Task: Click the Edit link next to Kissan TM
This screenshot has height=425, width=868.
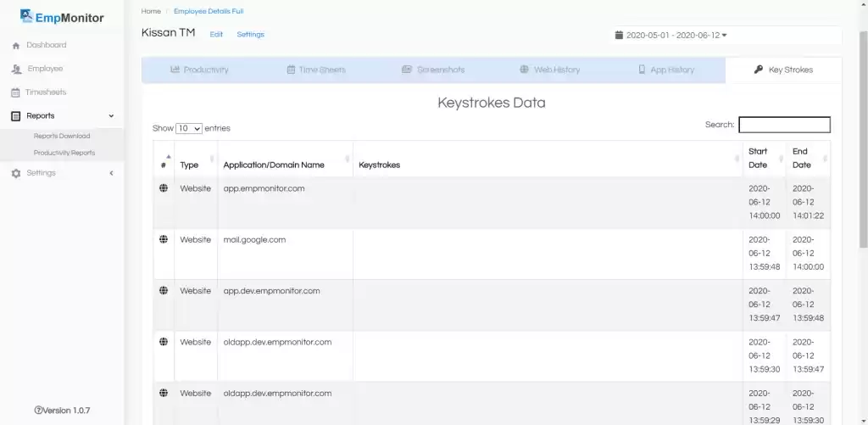Action: [216, 34]
